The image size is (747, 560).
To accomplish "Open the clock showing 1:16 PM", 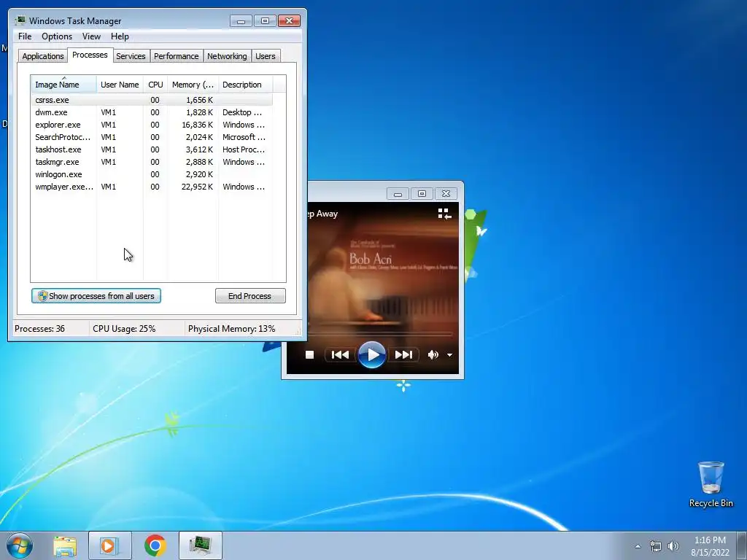I will click(710, 540).
